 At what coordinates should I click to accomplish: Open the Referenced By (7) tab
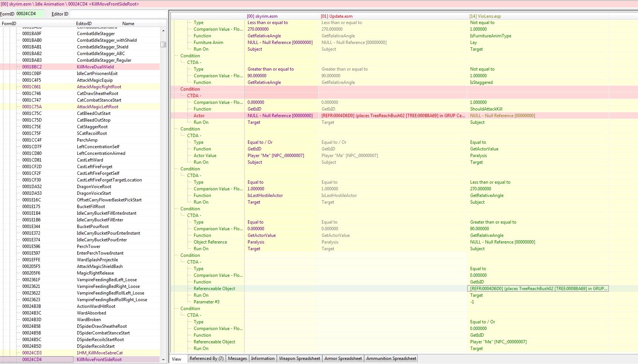point(206,358)
